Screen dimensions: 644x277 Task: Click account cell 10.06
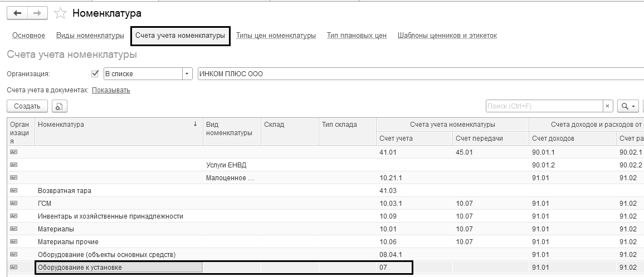click(414, 242)
